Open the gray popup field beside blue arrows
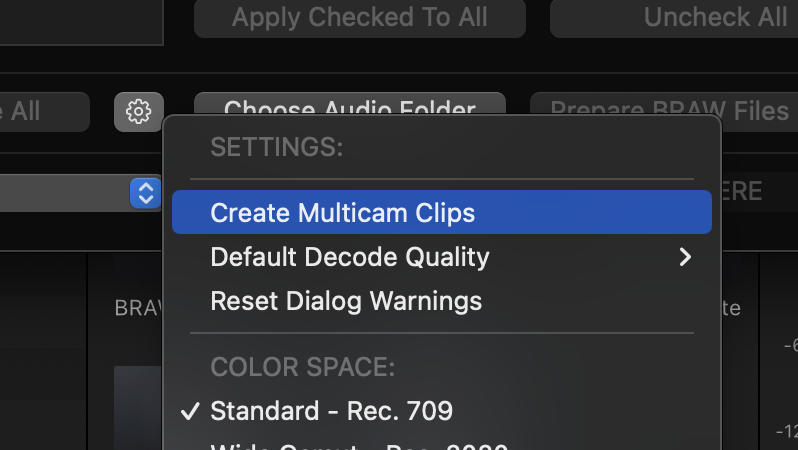Viewport: 798px width, 450px height. (x=65, y=193)
